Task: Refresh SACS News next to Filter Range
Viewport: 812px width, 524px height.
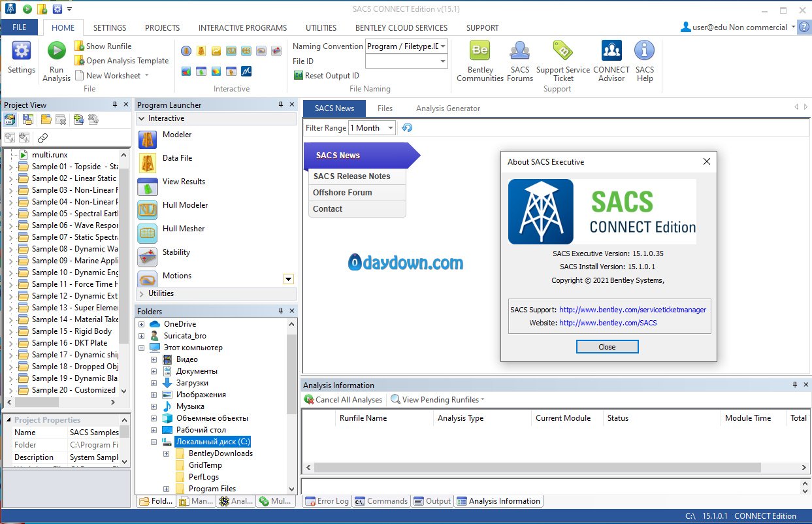Action: coord(407,128)
